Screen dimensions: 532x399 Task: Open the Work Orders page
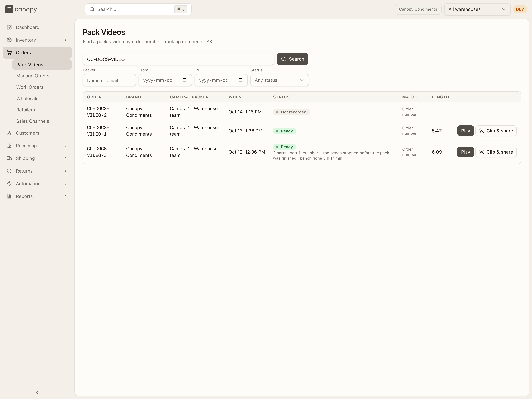(x=30, y=87)
